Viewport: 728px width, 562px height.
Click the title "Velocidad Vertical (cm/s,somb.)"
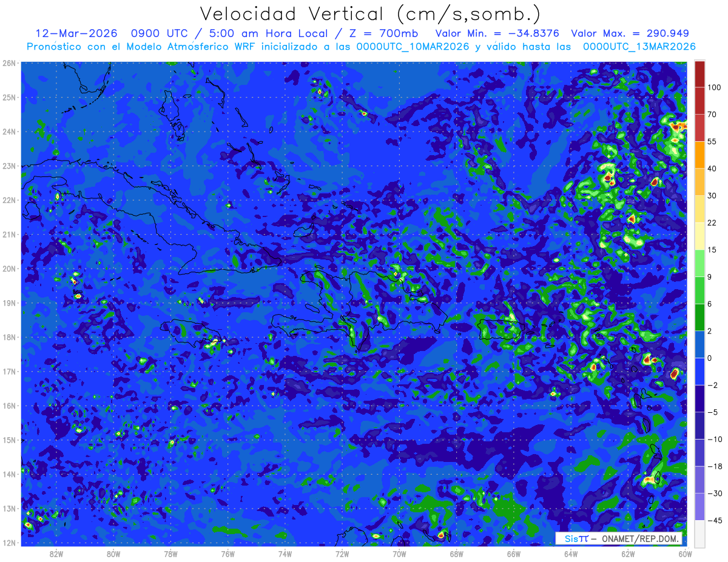click(370, 14)
